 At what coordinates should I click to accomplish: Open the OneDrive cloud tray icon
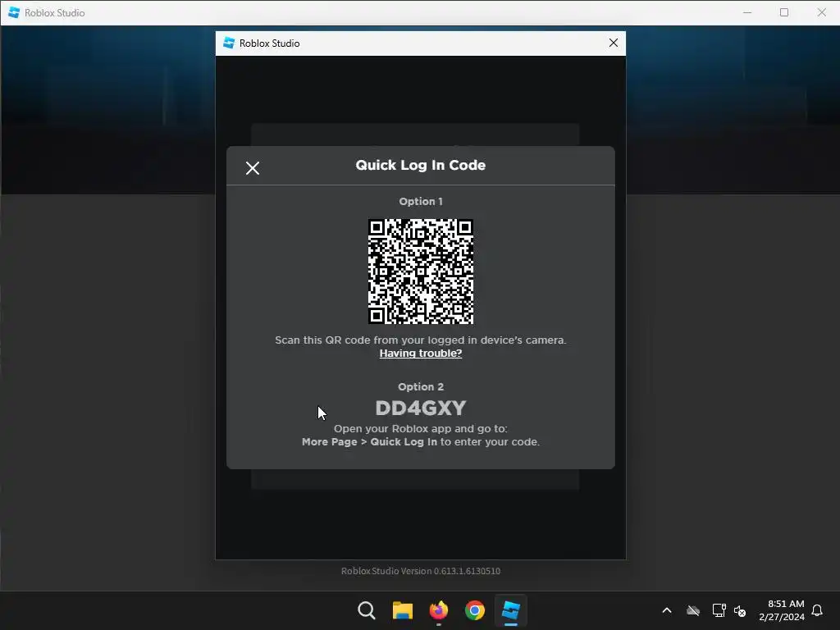[x=693, y=610]
